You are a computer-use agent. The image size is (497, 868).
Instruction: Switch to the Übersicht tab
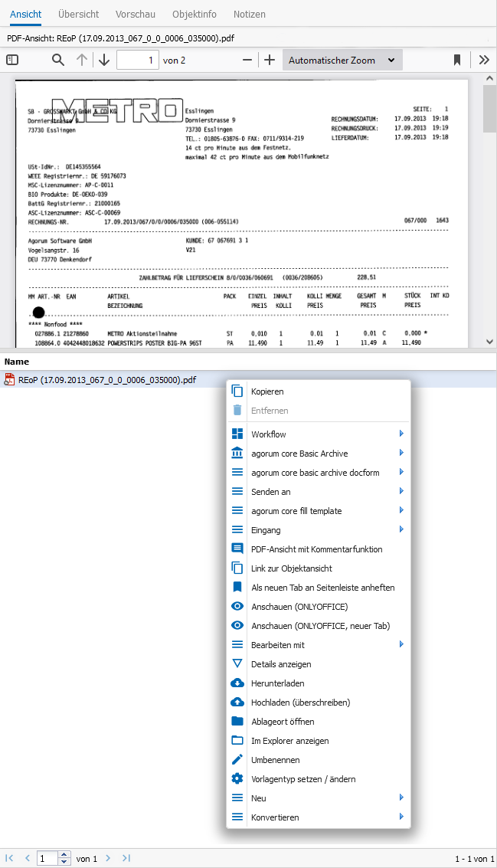(79, 15)
